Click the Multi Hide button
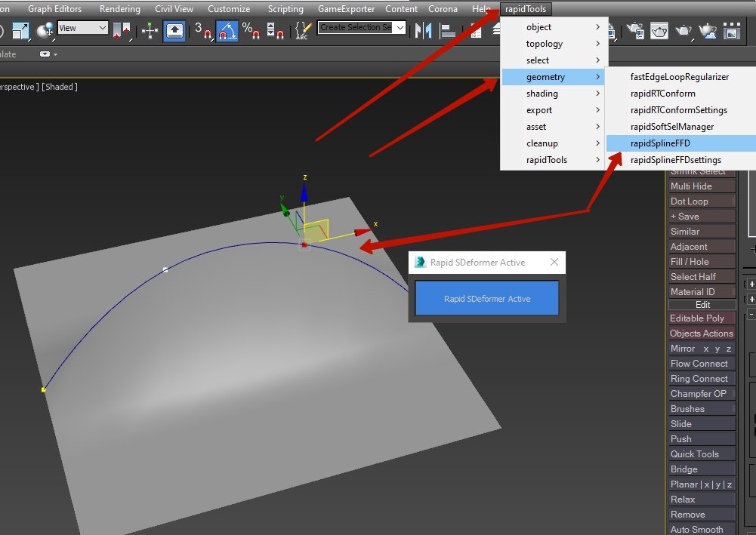This screenshot has height=535, width=756. coord(702,186)
